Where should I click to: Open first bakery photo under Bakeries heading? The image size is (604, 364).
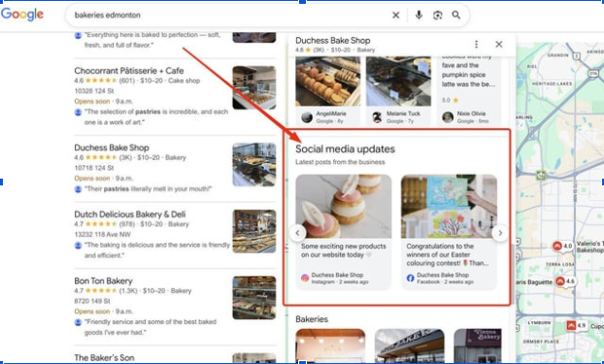[330, 346]
